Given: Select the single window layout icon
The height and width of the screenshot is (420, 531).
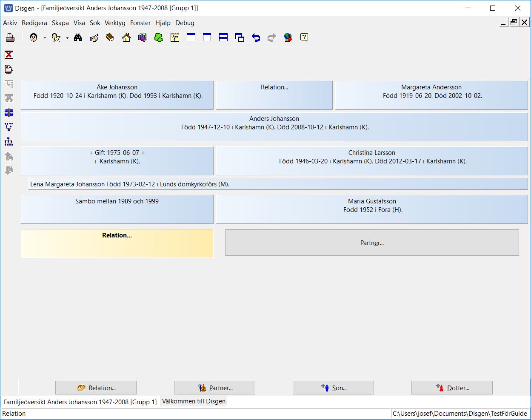Looking at the screenshot, I should (191, 37).
